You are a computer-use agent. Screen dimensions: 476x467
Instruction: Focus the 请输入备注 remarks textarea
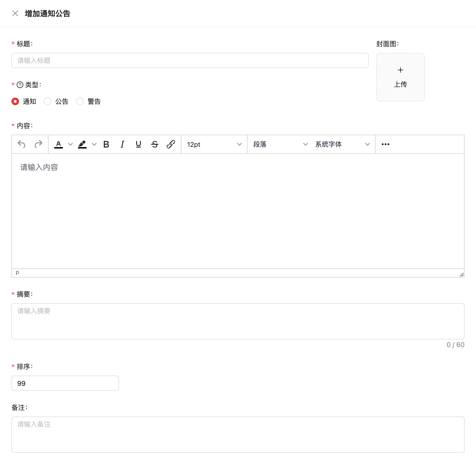238,434
